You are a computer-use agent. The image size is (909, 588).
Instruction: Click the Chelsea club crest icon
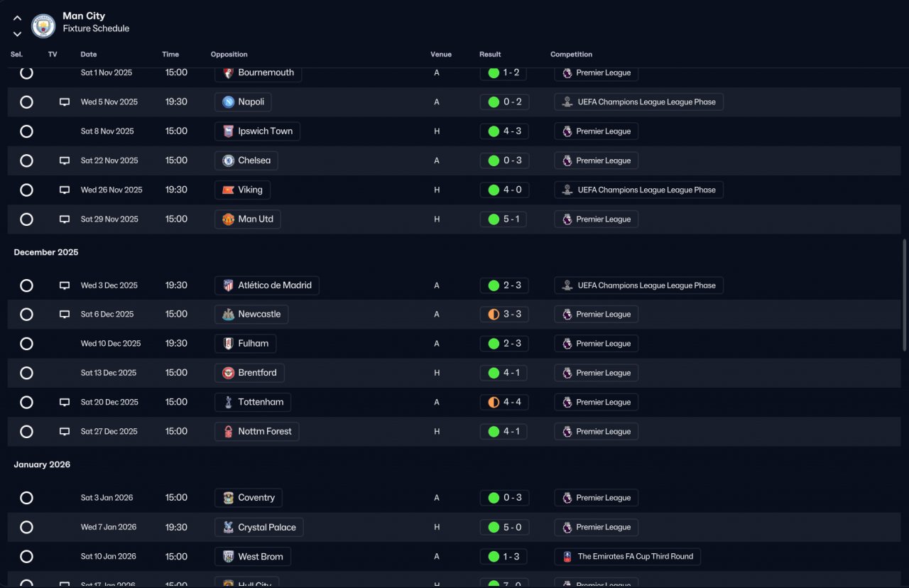point(228,160)
